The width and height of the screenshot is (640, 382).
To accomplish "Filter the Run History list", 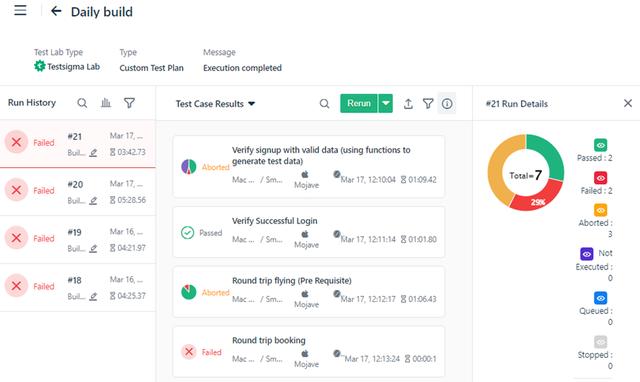I will point(129,103).
